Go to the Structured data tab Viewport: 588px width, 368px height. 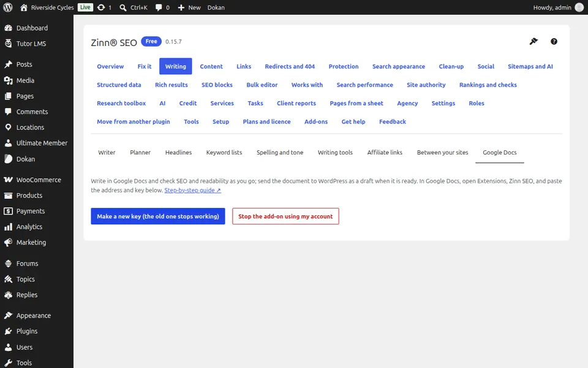click(119, 85)
